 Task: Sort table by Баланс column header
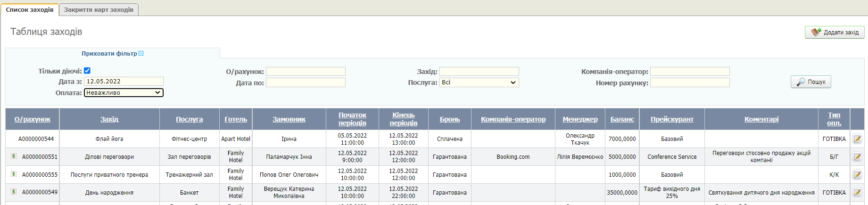622,119
